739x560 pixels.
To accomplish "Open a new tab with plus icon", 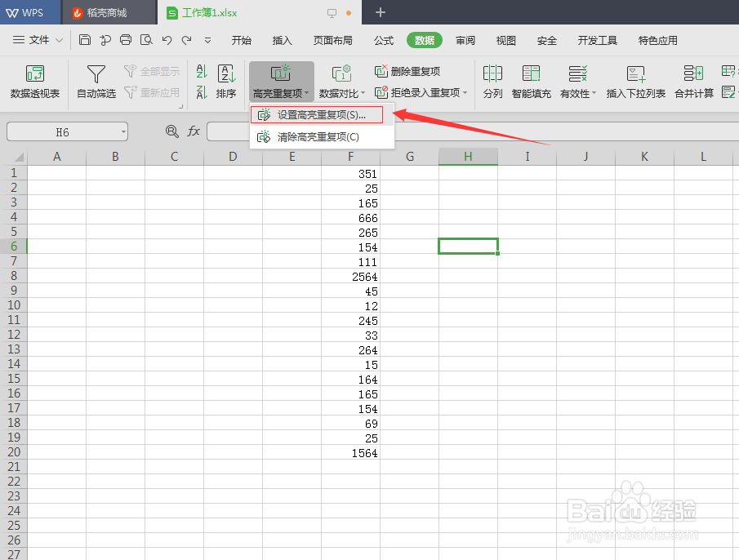I will click(381, 13).
